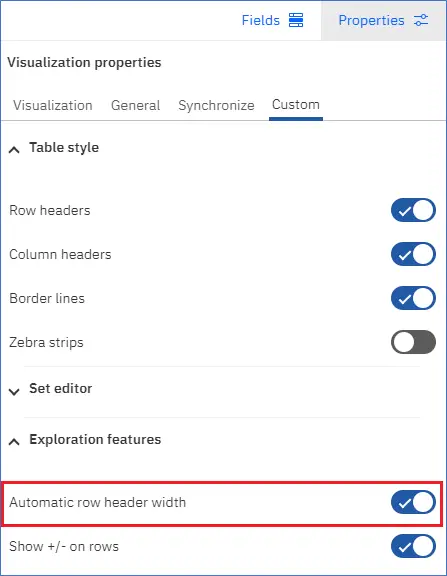
Task: Expand the Set editor section
Action: 61,389
